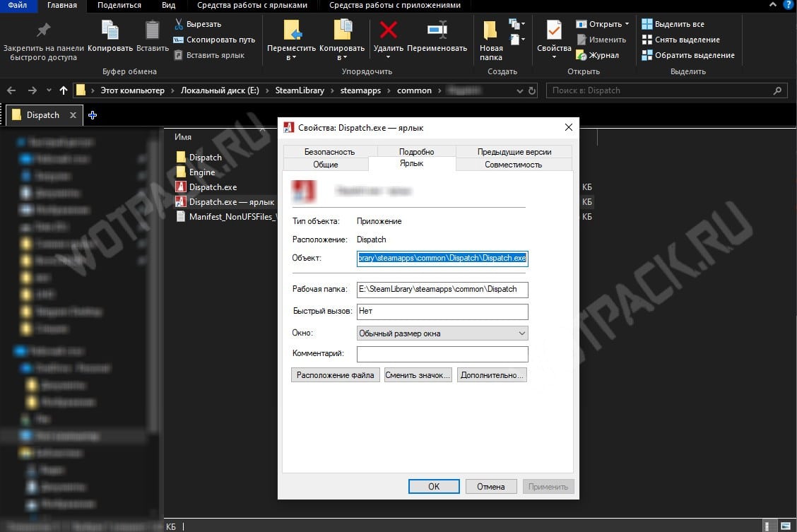Image resolution: width=797 pixels, height=532 pixels.
Task: Click the Copy (Копировать) clipboard icon
Action: tap(110, 30)
